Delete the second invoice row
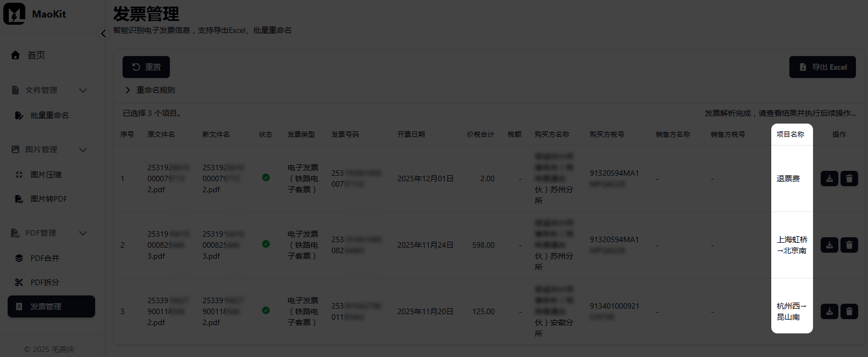 click(849, 245)
